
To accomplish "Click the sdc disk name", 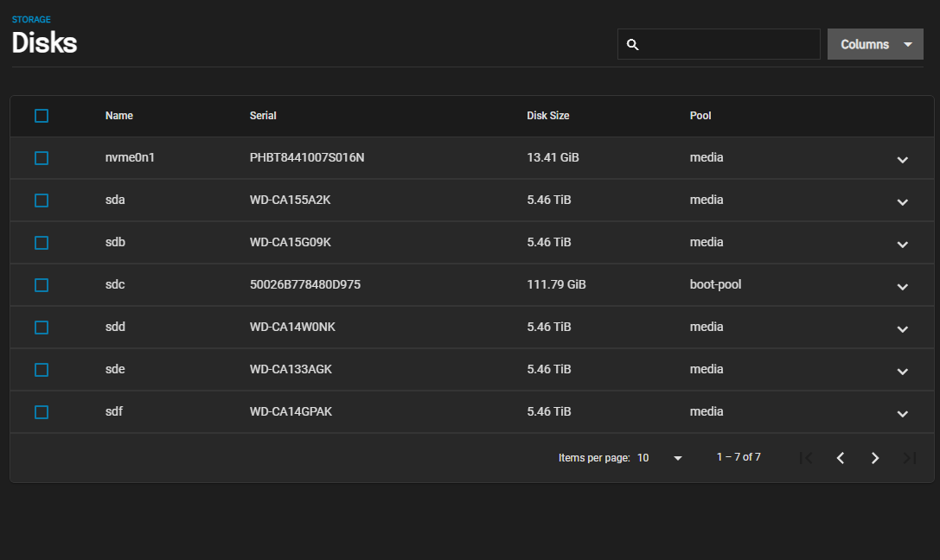I will pos(115,284).
